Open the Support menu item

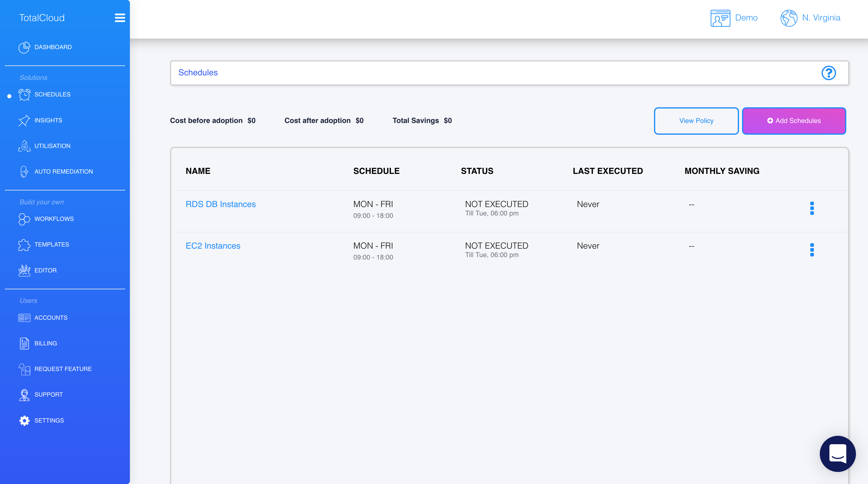coord(48,395)
